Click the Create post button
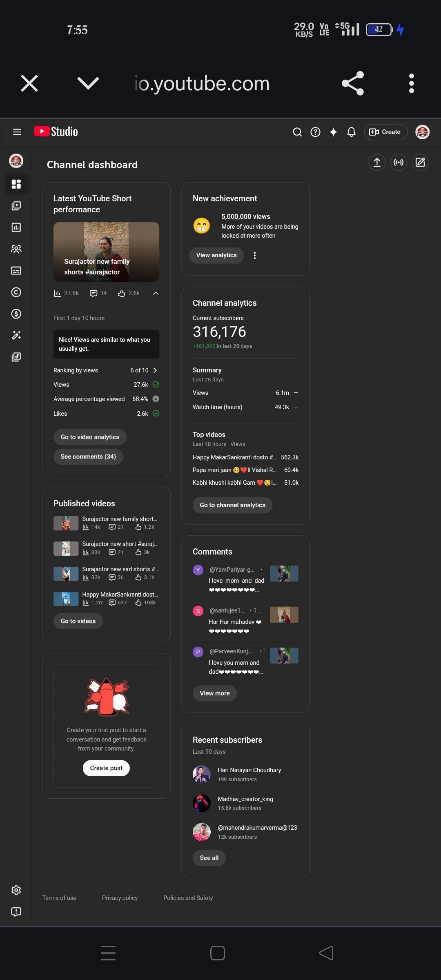 (x=106, y=768)
